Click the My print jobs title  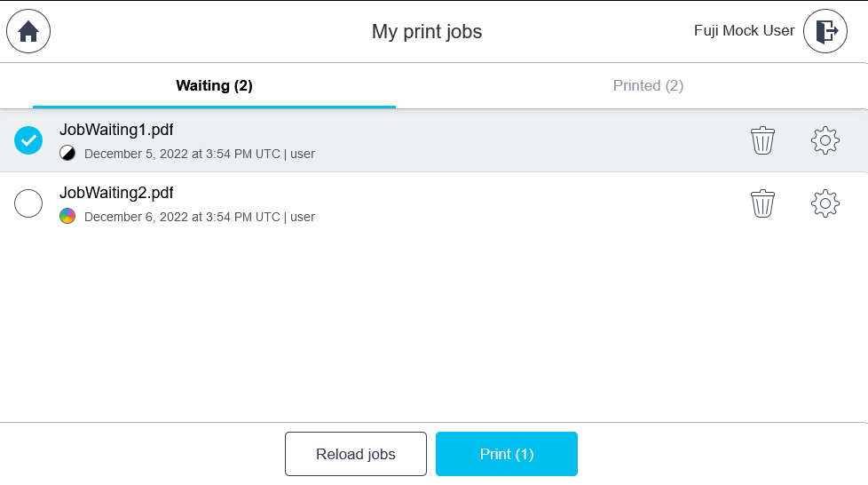(x=427, y=32)
